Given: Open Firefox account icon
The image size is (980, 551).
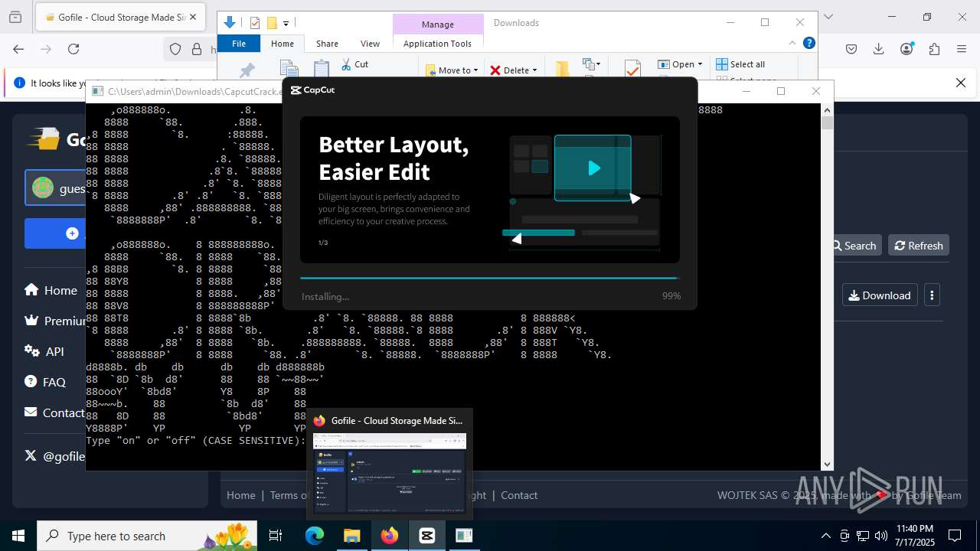Looking at the screenshot, I should coord(906,49).
